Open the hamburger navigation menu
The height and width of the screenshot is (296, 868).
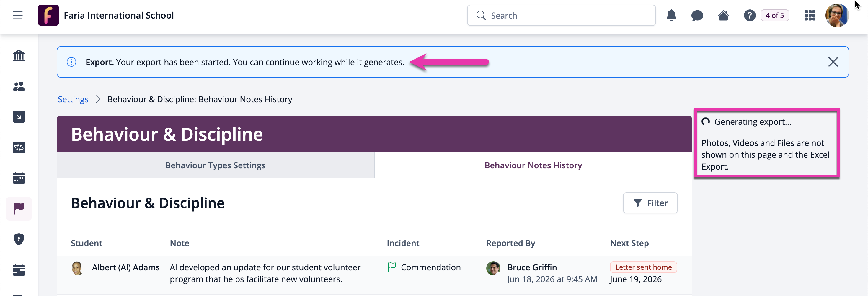pyautogui.click(x=17, y=15)
